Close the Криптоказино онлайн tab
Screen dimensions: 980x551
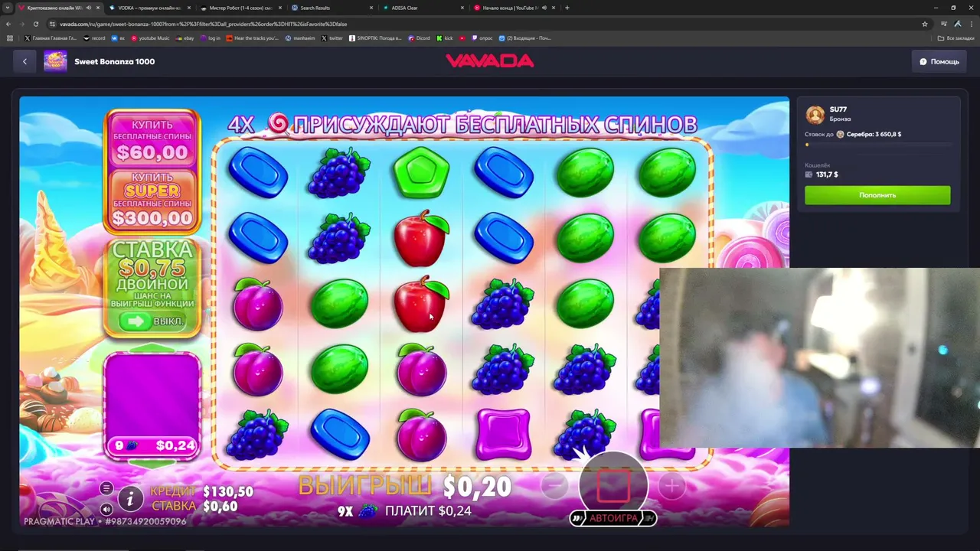98,8
